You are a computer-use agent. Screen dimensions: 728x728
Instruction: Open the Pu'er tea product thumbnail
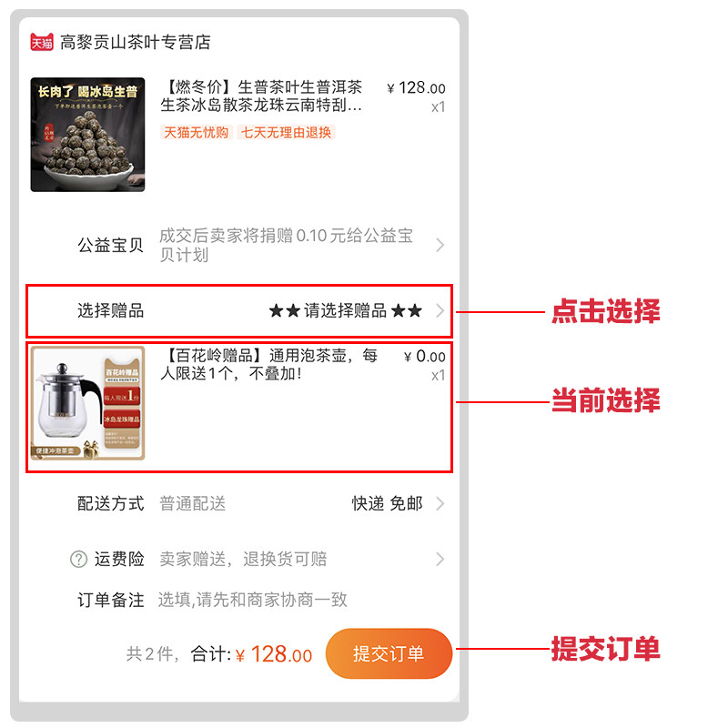(x=87, y=134)
